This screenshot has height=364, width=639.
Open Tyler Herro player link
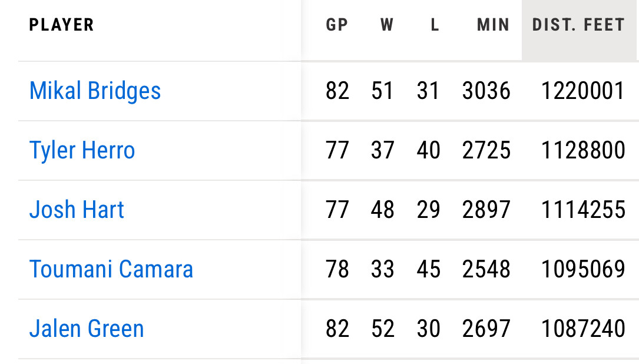tap(82, 150)
